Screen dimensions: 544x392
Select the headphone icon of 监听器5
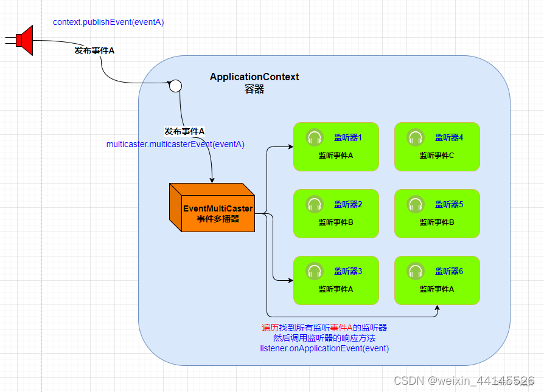[x=416, y=204]
